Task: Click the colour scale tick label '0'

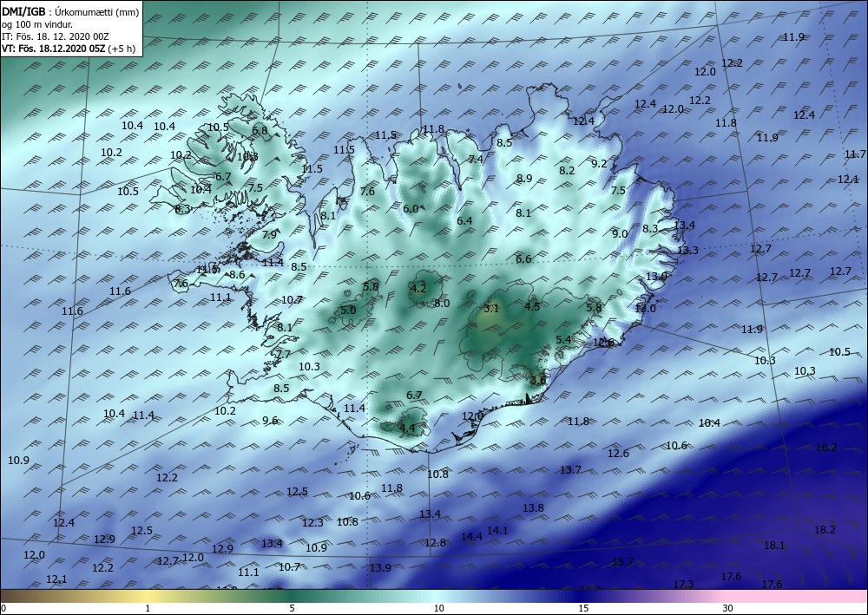Action: pos(3,608)
